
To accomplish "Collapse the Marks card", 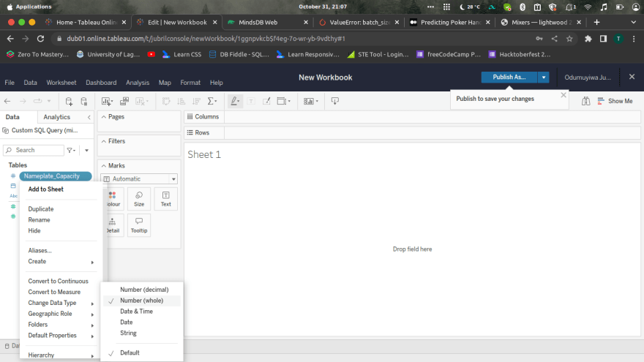I will [x=104, y=166].
